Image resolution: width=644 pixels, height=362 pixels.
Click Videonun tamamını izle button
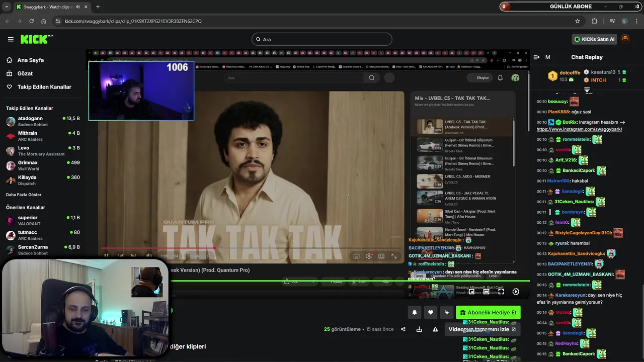(x=482, y=329)
